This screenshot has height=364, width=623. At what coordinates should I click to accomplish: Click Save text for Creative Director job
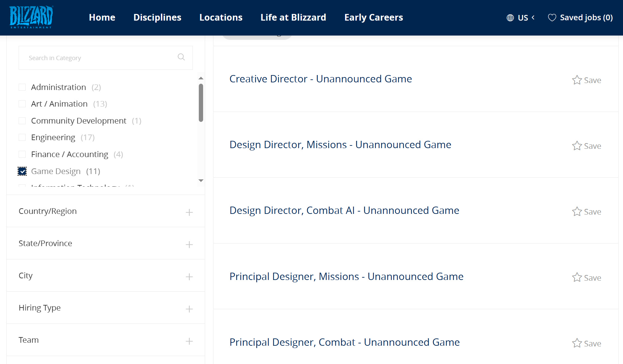[592, 80]
